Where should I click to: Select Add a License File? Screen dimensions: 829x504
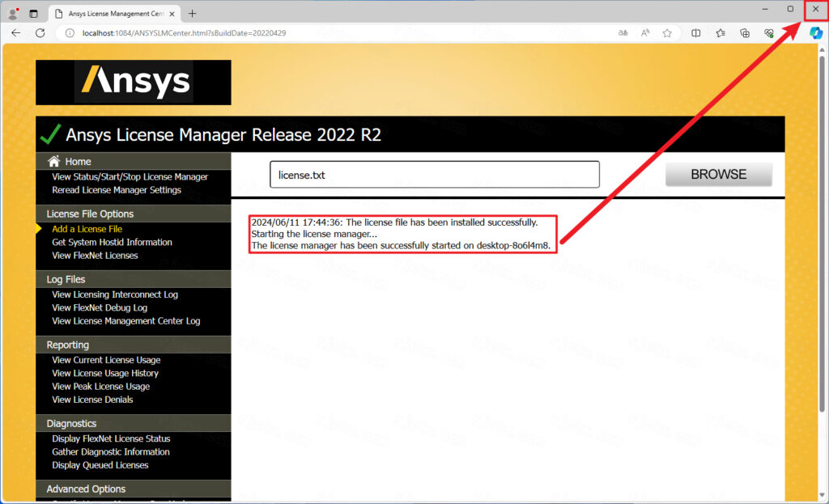(x=87, y=229)
